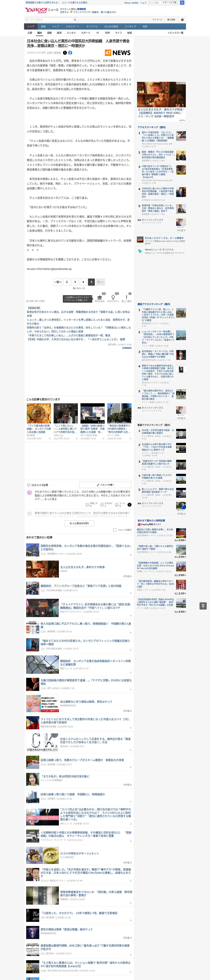Open the トップ tab in blue navigation
This screenshot has width=210, height=980.
31,27
